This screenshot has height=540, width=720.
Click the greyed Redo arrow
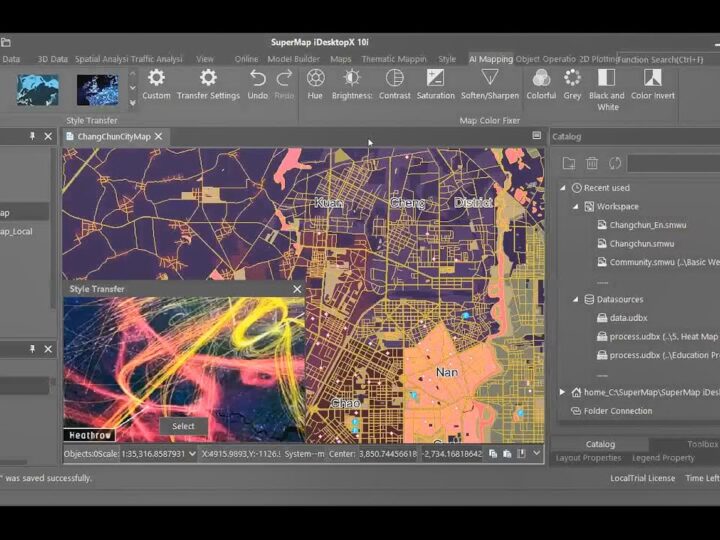[x=284, y=84]
